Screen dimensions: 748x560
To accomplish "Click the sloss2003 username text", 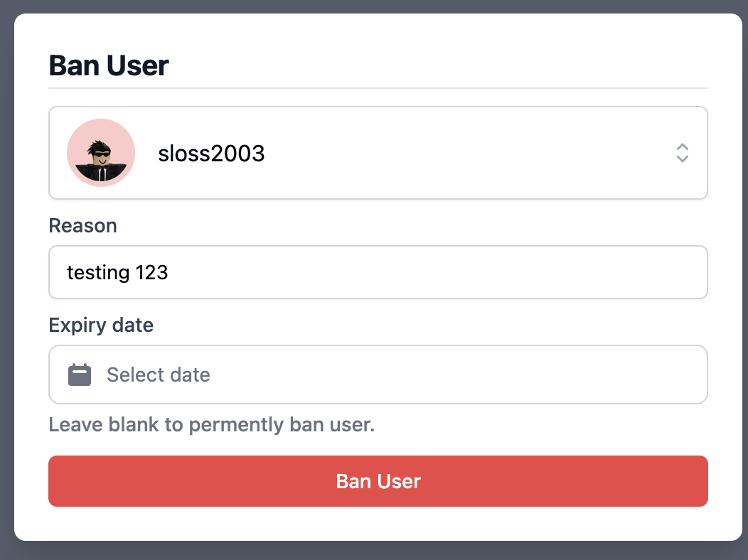I will click(x=211, y=153).
